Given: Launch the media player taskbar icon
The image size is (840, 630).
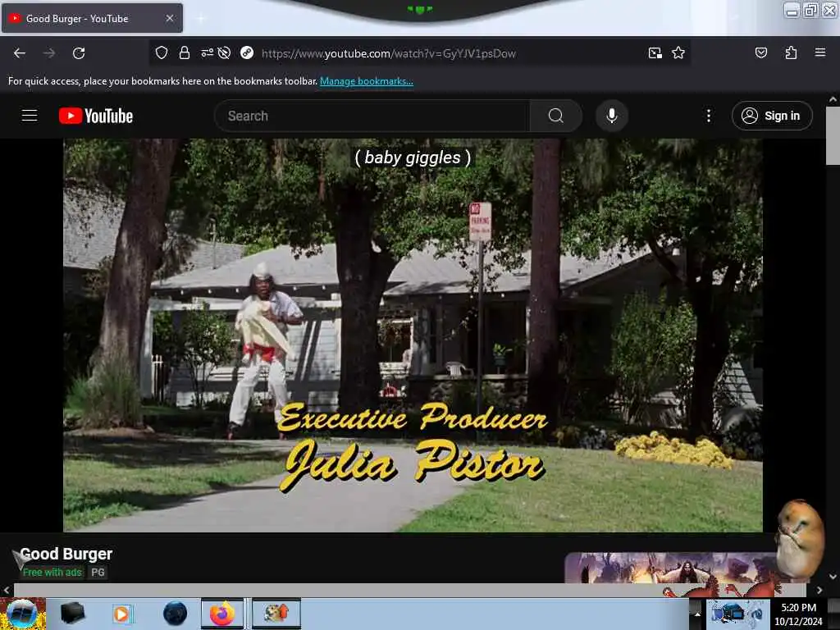Looking at the screenshot, I should tap(121, 614).
